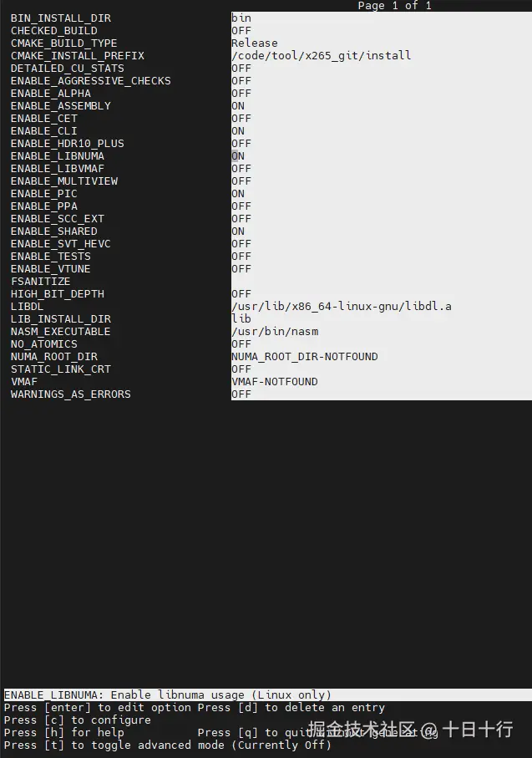Toggle the ENABLE_SHARED ON value
This screenshot has width=532, height=758.
238,231
